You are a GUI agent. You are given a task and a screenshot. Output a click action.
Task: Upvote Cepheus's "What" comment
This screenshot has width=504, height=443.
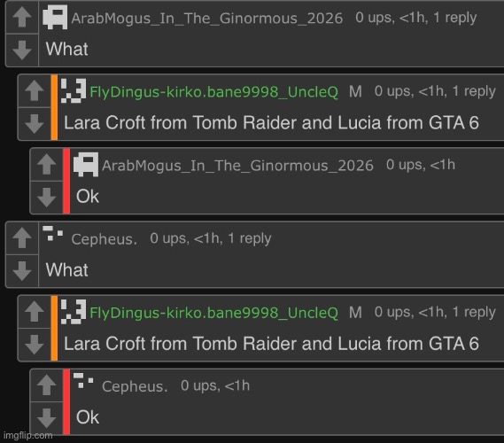click(22, 238)
